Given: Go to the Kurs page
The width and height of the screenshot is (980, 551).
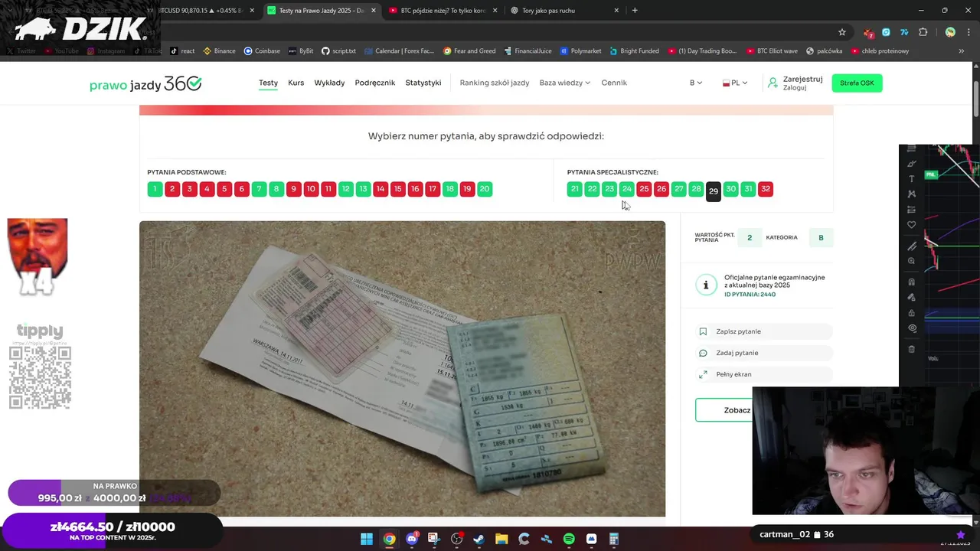Looking at the screenshot, I should click(296, 83).
